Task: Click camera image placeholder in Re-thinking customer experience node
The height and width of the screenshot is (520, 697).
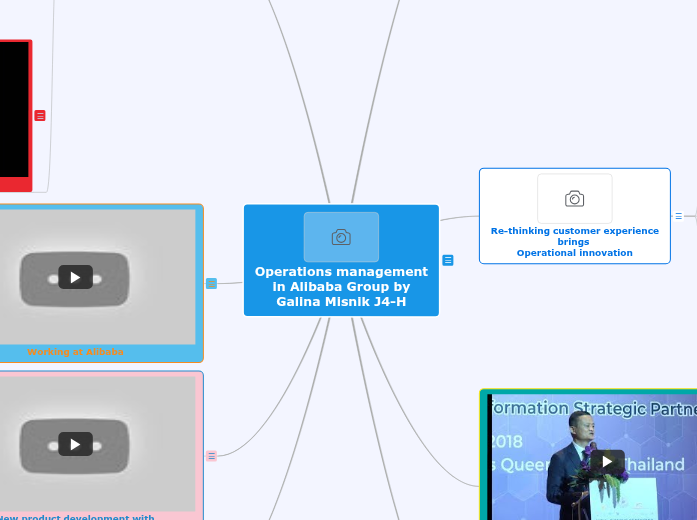Action: [x=575, y=199]
